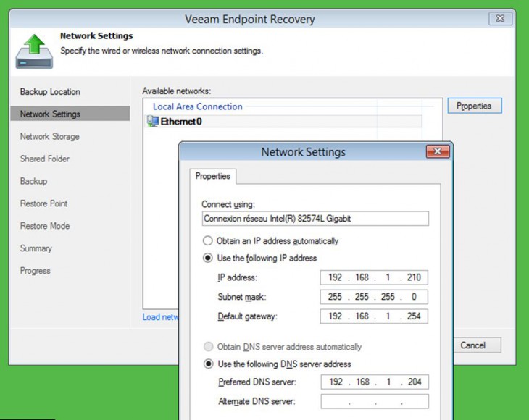
Task: Select Use the following IP address
Action: click(208, 259)
